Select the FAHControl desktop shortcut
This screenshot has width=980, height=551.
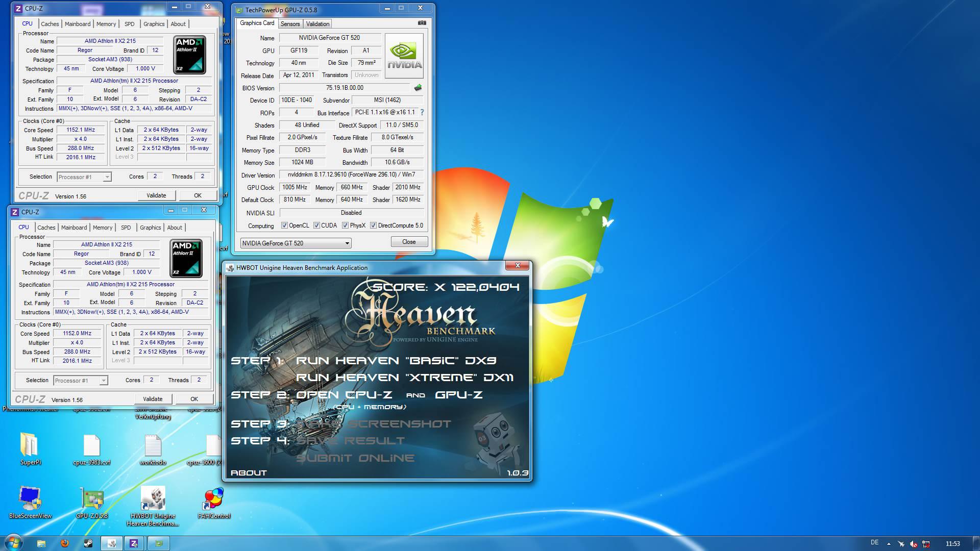(214, 503)
